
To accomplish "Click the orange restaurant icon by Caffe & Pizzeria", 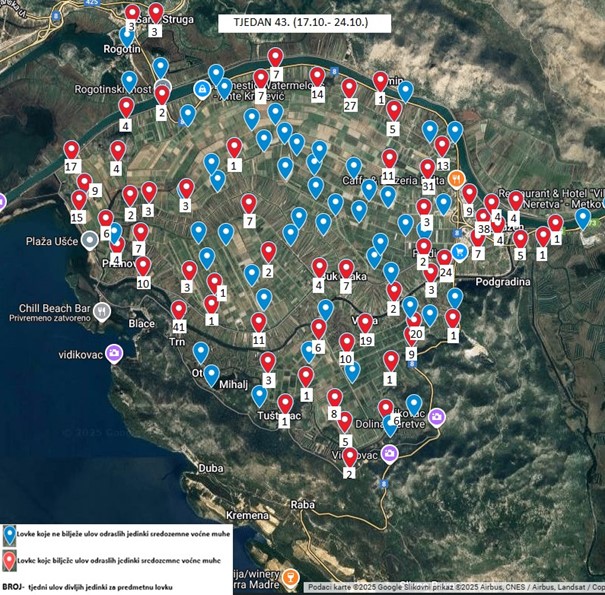I will [x=457, y=179].
